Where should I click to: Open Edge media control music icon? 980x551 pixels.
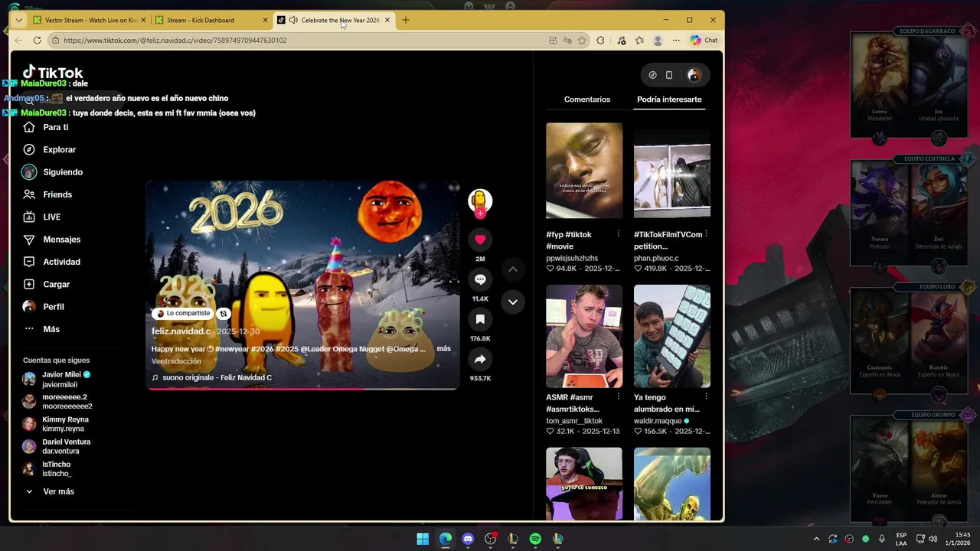click(x=621, y=41)
